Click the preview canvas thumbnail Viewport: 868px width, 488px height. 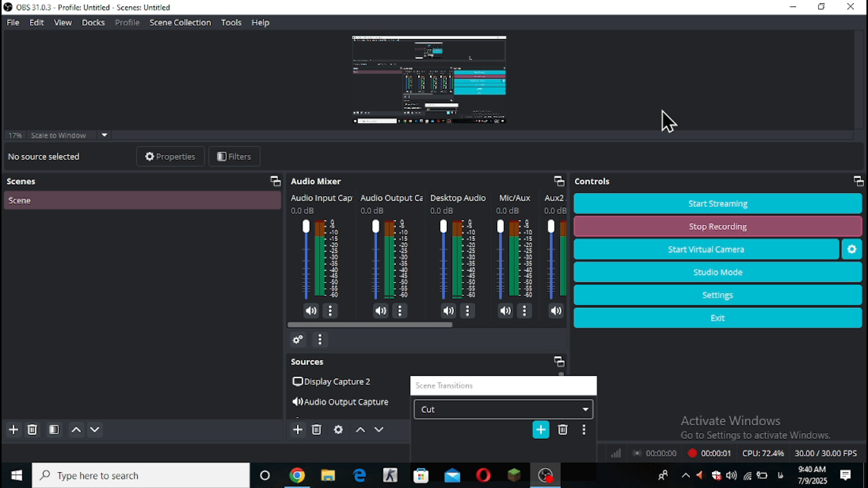429,80
